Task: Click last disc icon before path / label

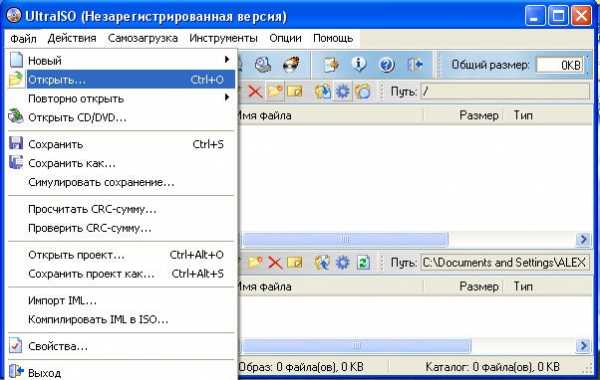Action: (362, 92)
